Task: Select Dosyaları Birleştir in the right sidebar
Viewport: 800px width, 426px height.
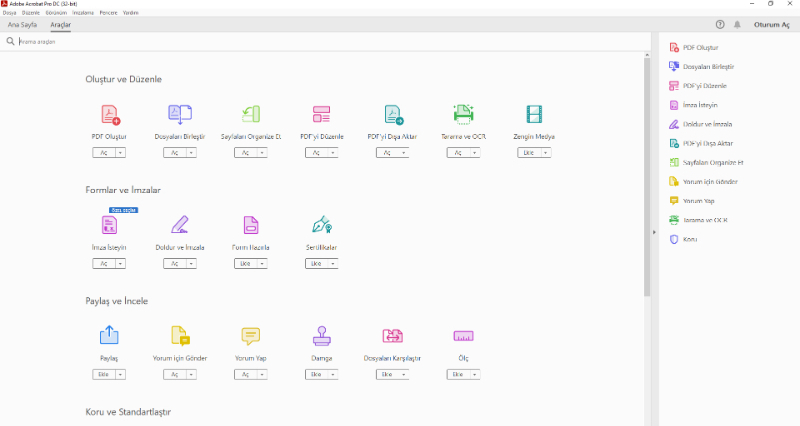Action: click(702, 67)
